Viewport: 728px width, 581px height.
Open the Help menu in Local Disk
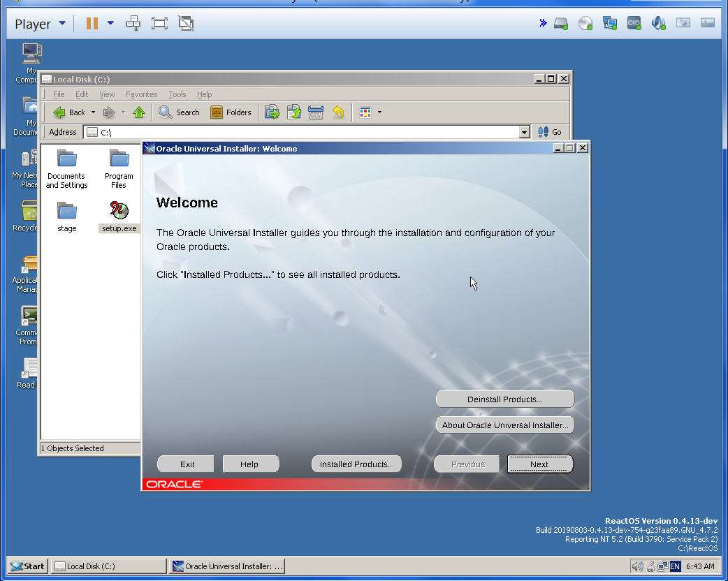tap(204, 94)
